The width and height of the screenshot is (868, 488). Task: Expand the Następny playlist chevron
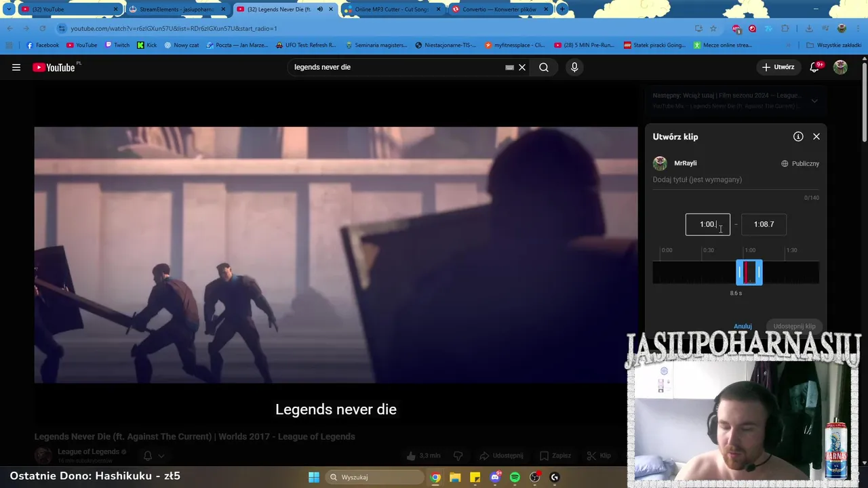click(814, 101)
